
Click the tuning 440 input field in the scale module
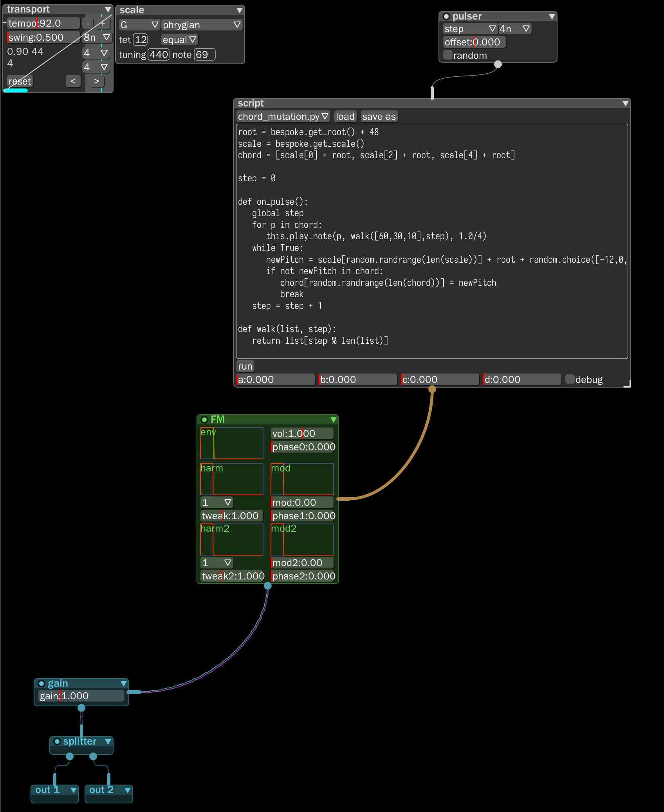tap(158, 54)
